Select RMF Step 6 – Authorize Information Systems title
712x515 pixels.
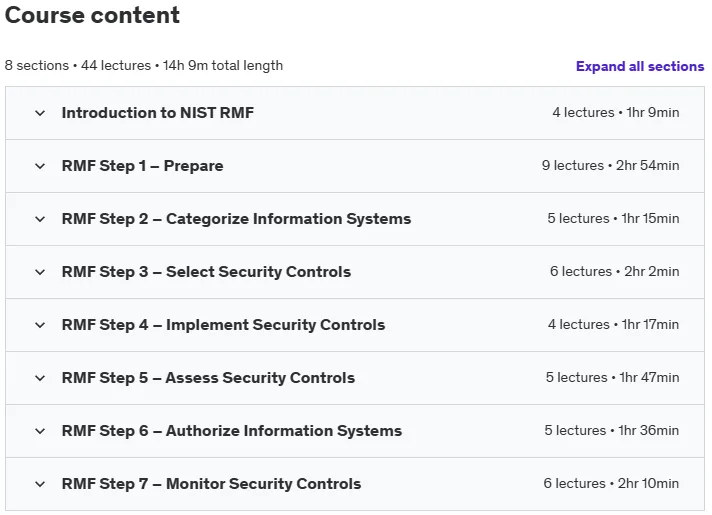coord(232,431)
